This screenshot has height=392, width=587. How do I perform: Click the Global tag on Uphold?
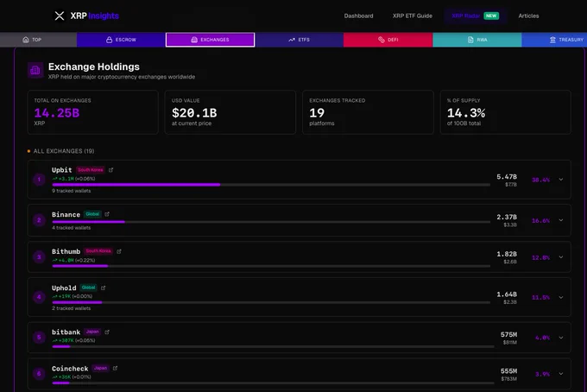tap(88, 288)
